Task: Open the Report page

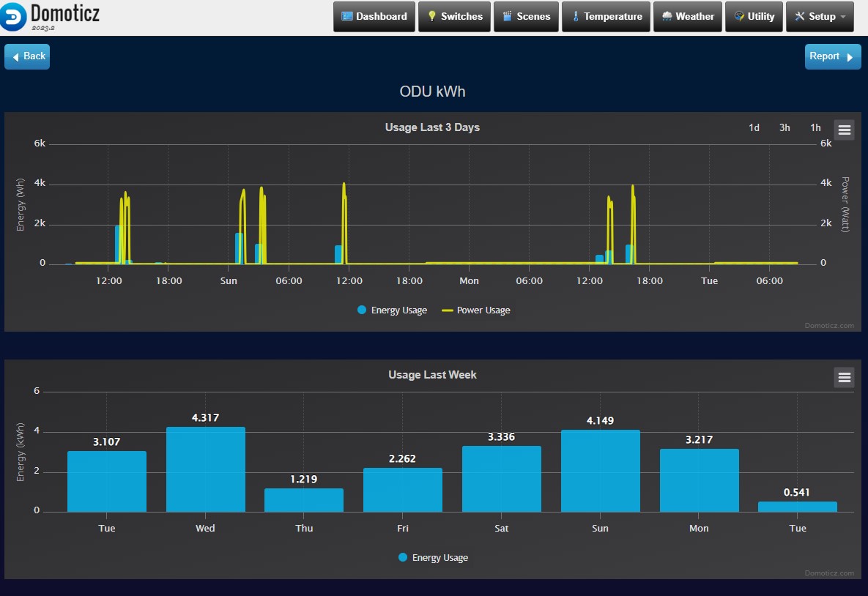Action: 833,56
